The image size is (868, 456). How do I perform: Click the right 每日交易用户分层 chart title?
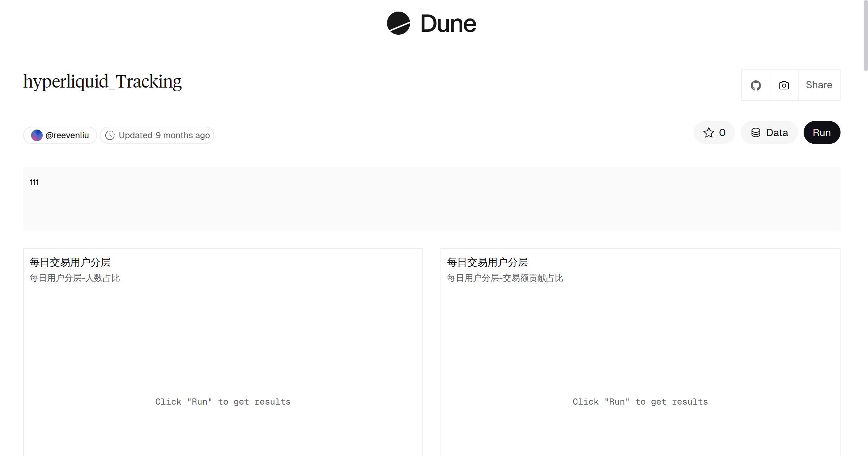488,262
